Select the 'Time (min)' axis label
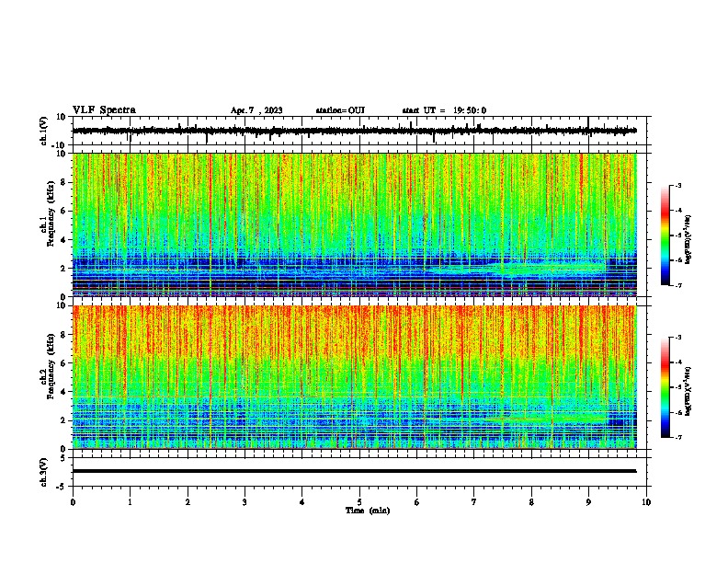 click(368, 511)
